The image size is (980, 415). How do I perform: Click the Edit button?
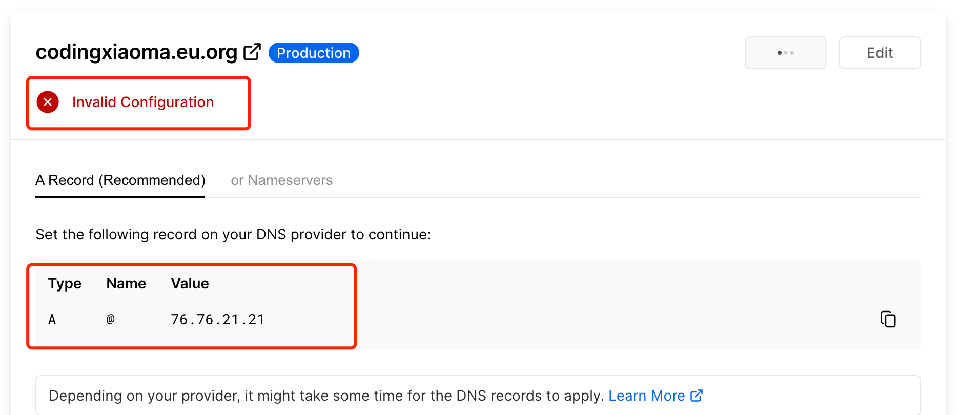(879, 53)
